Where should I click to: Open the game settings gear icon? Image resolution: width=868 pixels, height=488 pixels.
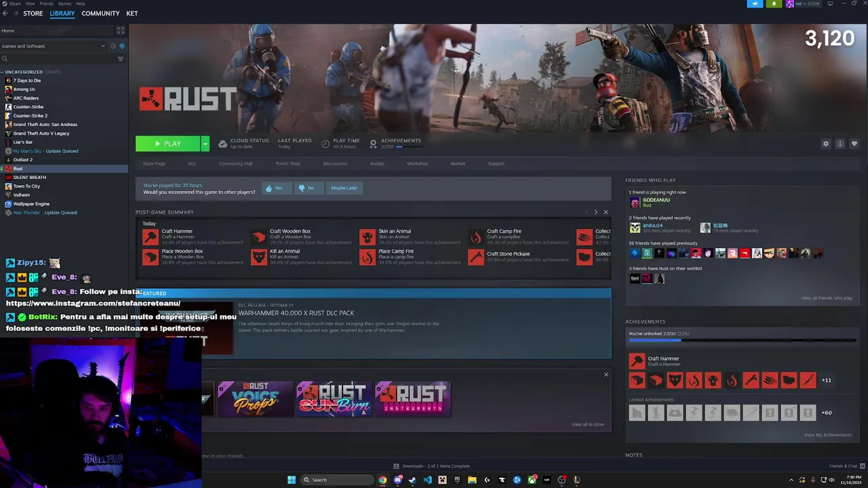coord(825,144)
